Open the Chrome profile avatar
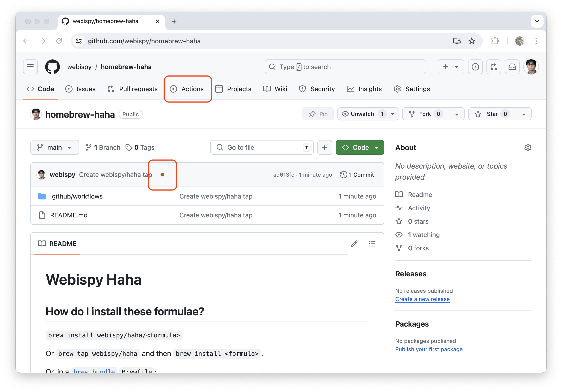This screenshot has width=562, height=392. [519, 41]
